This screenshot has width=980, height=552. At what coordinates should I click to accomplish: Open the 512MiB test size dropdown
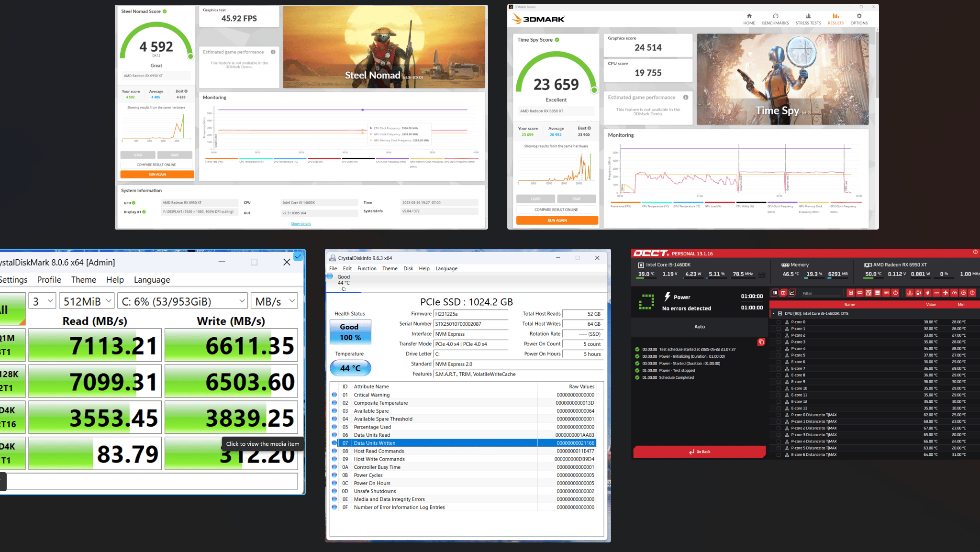[87, 301]
